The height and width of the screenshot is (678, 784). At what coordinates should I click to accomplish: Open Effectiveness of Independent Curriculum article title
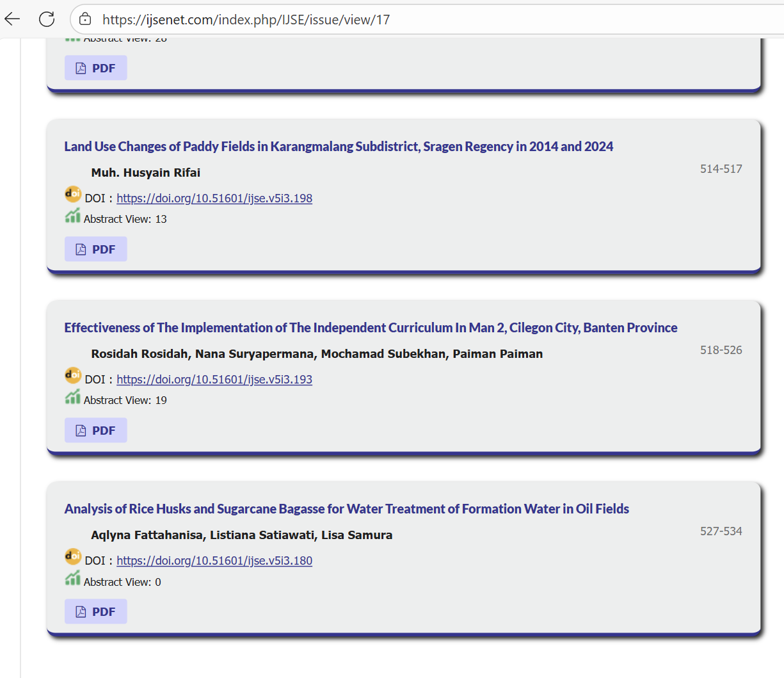(370, 328)
